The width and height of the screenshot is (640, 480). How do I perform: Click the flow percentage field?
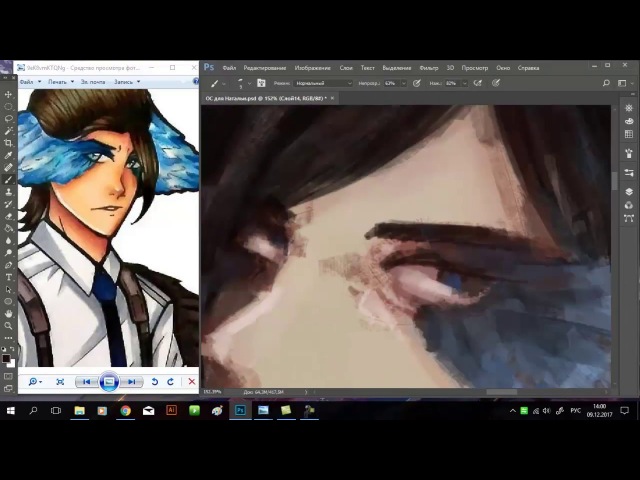tap(451, 83)
